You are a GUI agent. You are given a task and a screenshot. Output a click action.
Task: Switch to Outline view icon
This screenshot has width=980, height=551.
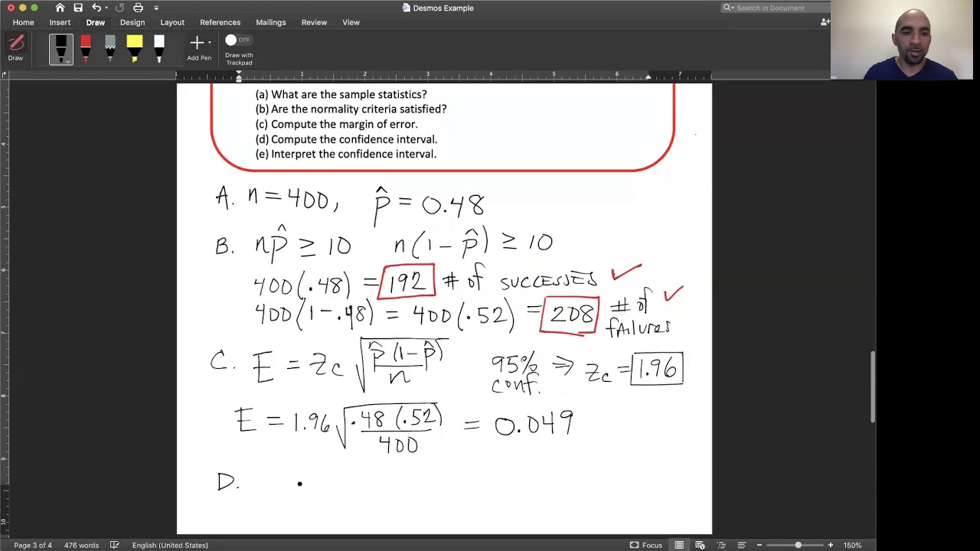[721, 545]
